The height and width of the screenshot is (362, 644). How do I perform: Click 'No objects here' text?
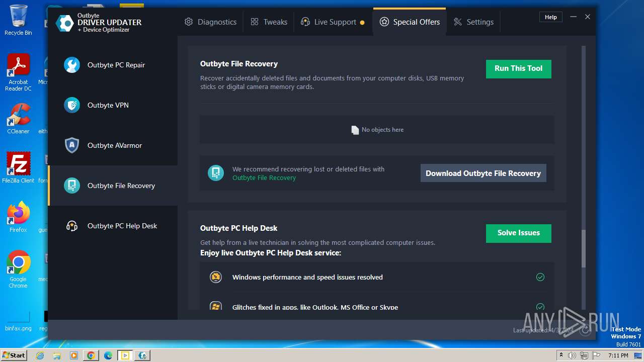pos(382,130)
